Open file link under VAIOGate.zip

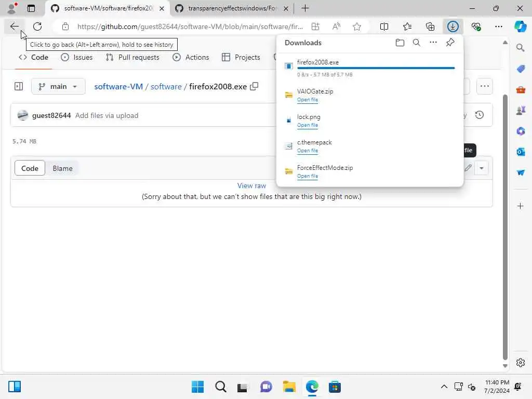[308, 100]
